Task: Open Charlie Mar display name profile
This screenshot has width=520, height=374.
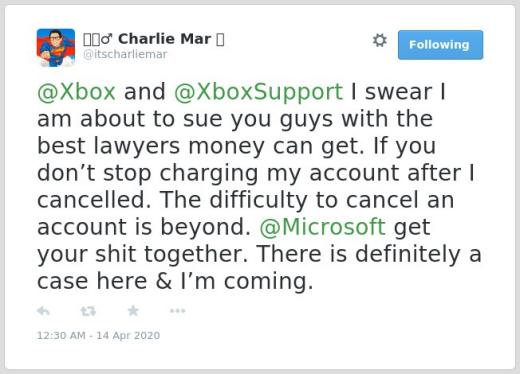Action: coord(165,39)
